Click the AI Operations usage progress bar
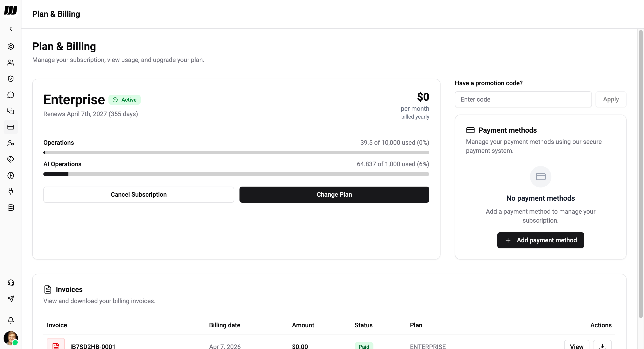The image size is (644, 349). point(236,174)
